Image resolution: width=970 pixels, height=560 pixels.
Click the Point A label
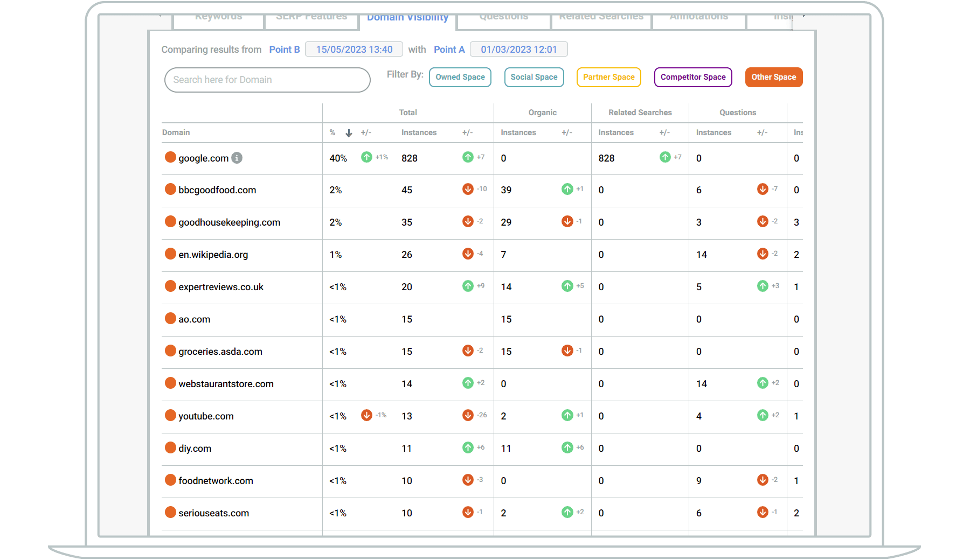coord(449,50)
